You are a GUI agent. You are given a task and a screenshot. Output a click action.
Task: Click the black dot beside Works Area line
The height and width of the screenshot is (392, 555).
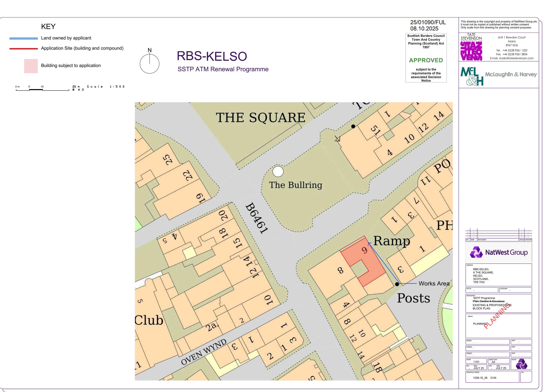click(x=397, y=284)
